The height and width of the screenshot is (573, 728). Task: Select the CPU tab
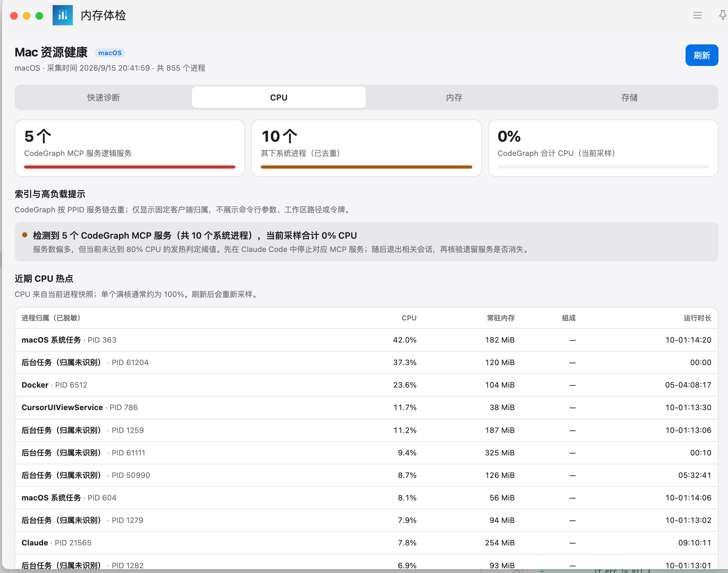pyautogui.click(x=279, y=97)
